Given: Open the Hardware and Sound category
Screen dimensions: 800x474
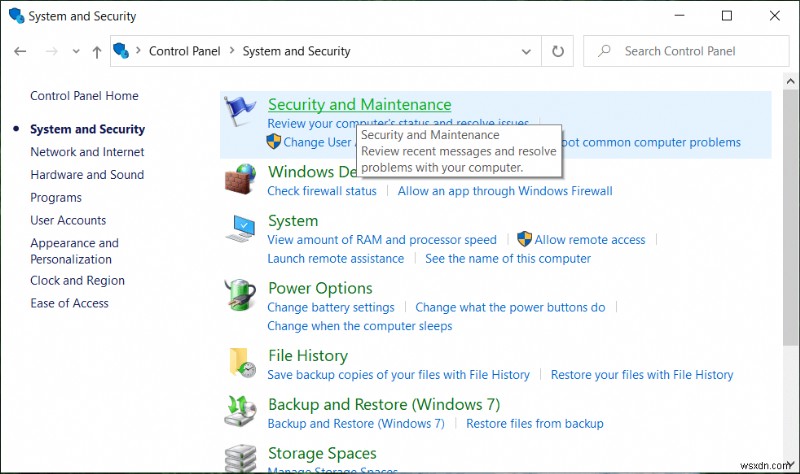Looking at the screenshot, I should coord(87,174).
